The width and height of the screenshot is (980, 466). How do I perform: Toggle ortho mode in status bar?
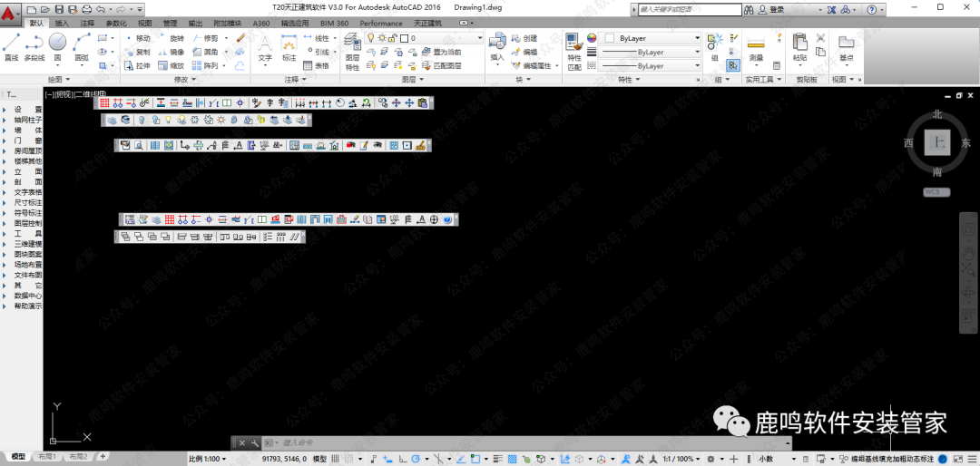[404, 459]
